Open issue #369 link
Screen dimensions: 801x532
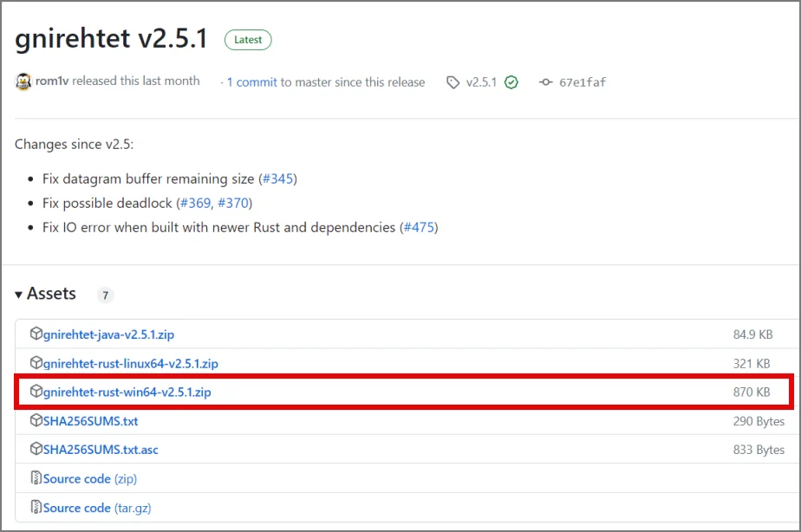coord(195,204)
